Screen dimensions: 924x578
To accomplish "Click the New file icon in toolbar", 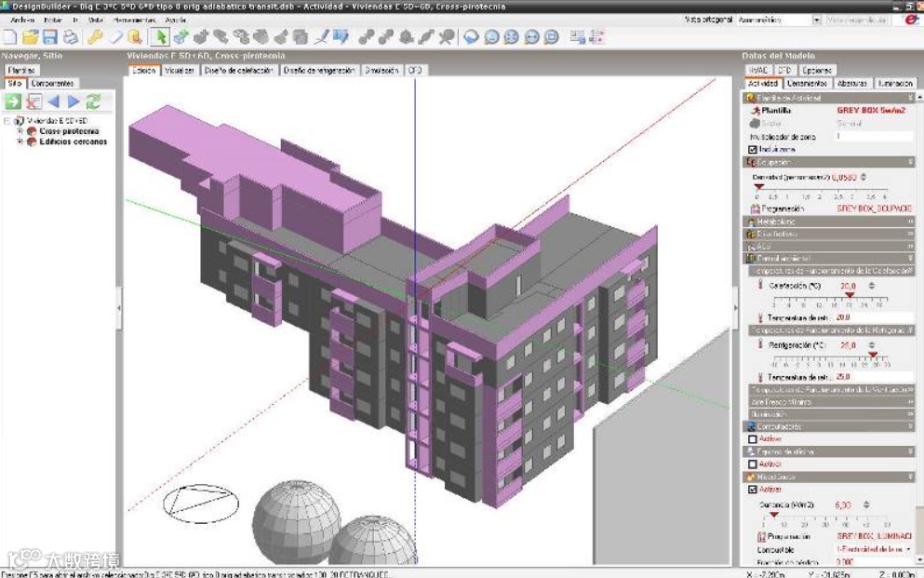I will click(x=10, y=37).
